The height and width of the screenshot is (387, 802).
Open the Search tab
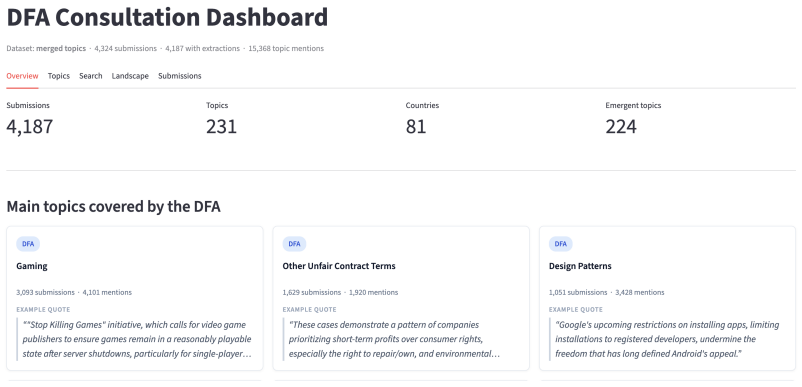click(91, 76)
